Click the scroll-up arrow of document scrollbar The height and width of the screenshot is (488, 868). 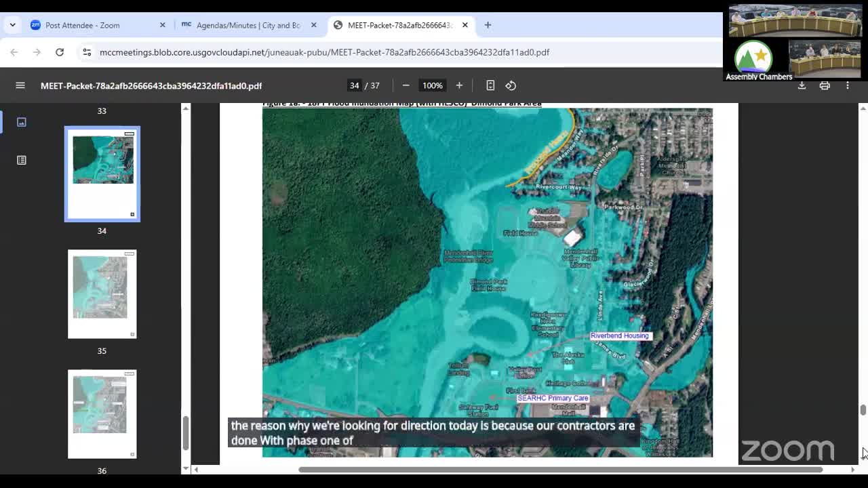click(x=863, y=108)
